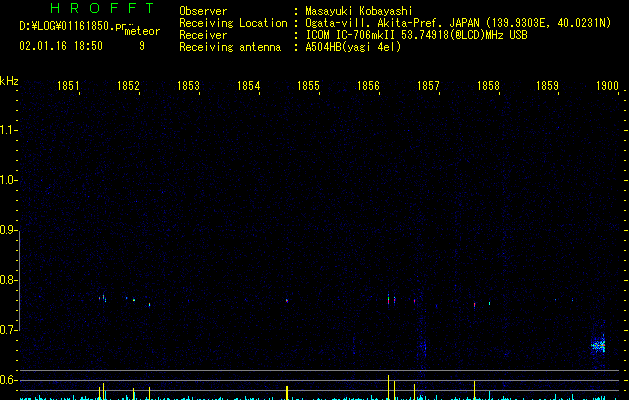This screenshot has height=400, width=629.
Task: Click the Receiving Location label
Action: tap(233, 23)
